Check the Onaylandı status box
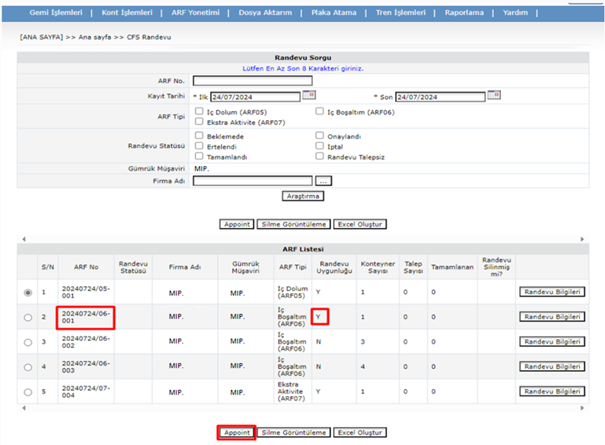This screenshot has width=605, height=445. [x=320, y=135]
